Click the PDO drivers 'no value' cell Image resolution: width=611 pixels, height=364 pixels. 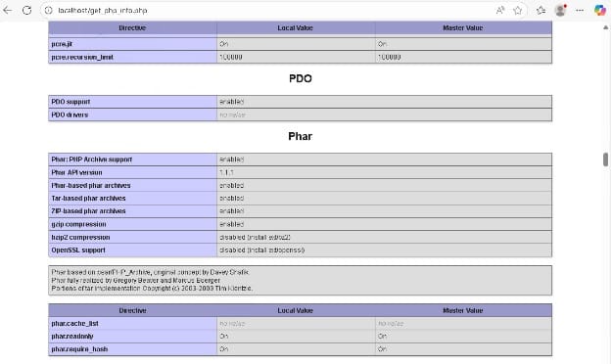click(x=384, y=114)
